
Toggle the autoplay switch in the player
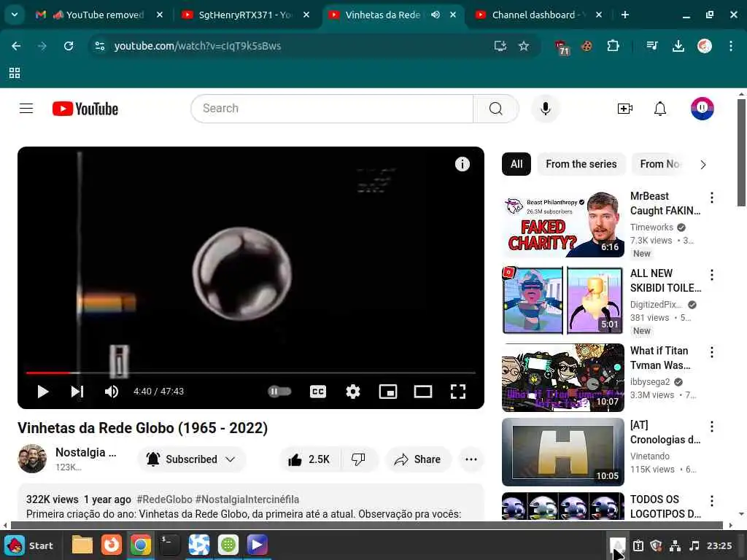coord(279,392)
